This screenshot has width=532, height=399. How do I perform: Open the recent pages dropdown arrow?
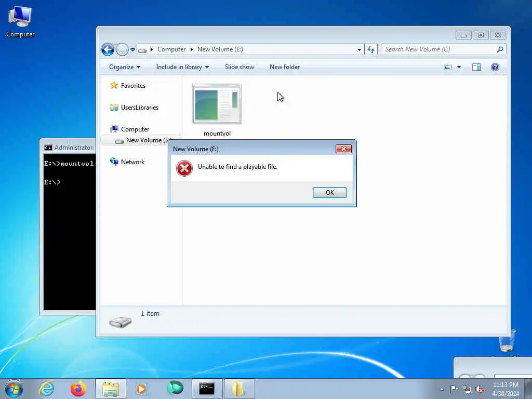[132, 50]
